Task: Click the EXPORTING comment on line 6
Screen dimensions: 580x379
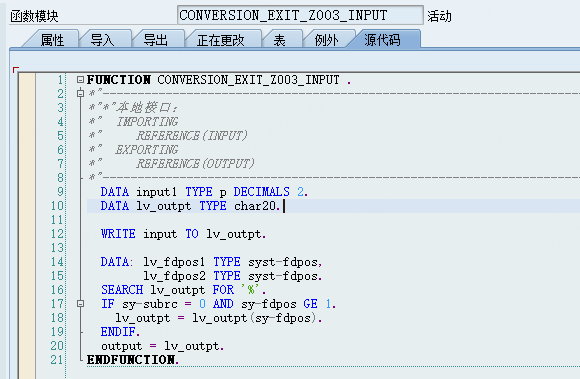Action: (147, 150)
